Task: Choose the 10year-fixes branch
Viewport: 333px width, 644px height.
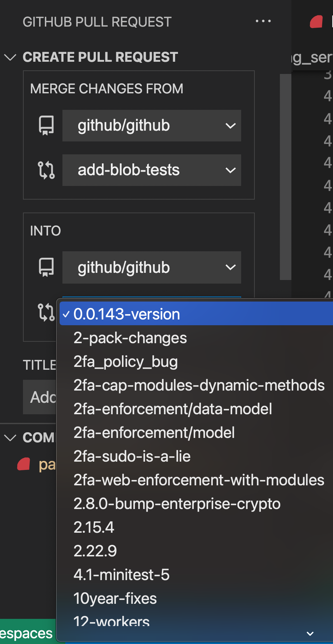Action: pyautogui.click(x=115, y=598)
